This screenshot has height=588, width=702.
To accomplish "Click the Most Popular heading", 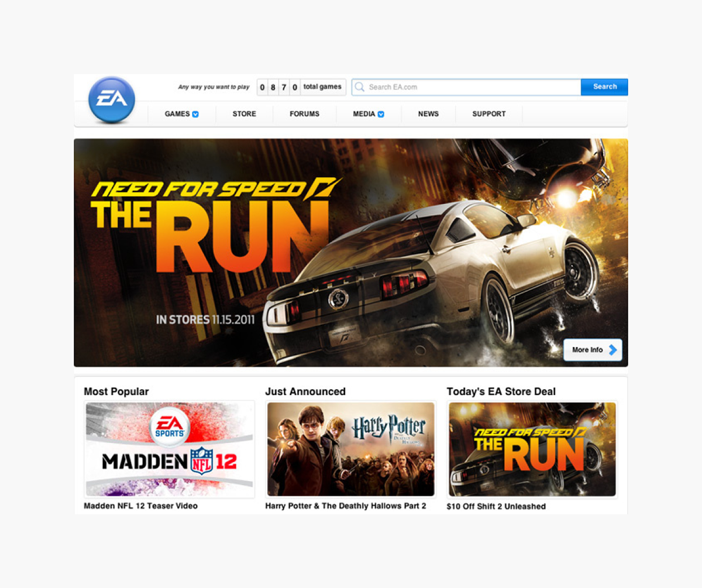I will (x=116, y=392).
